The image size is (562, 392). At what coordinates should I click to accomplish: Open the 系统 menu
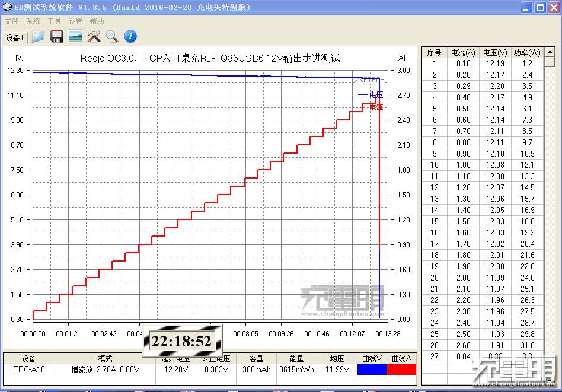click(33, 21)
